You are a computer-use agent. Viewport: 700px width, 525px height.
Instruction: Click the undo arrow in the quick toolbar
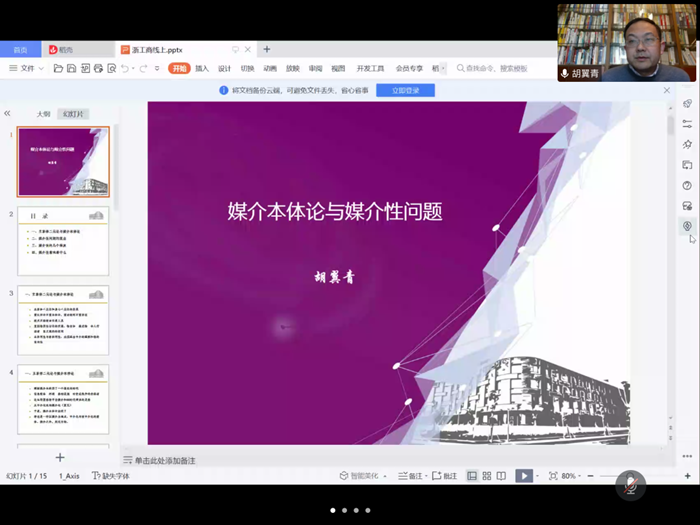(125, 68)
